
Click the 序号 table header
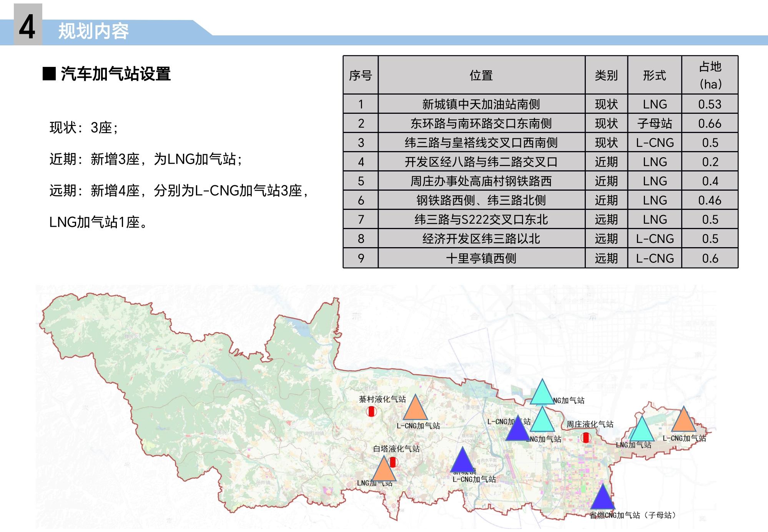(x=361, y=75)
